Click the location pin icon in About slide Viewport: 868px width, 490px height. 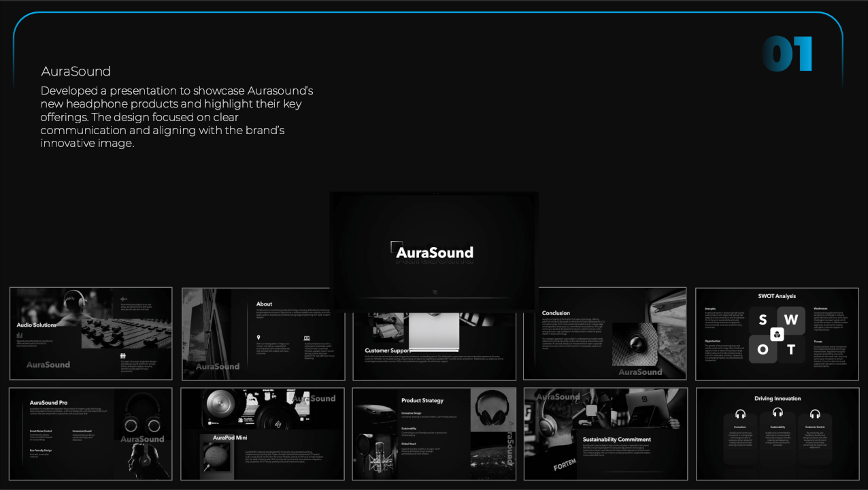coord(258,338)
